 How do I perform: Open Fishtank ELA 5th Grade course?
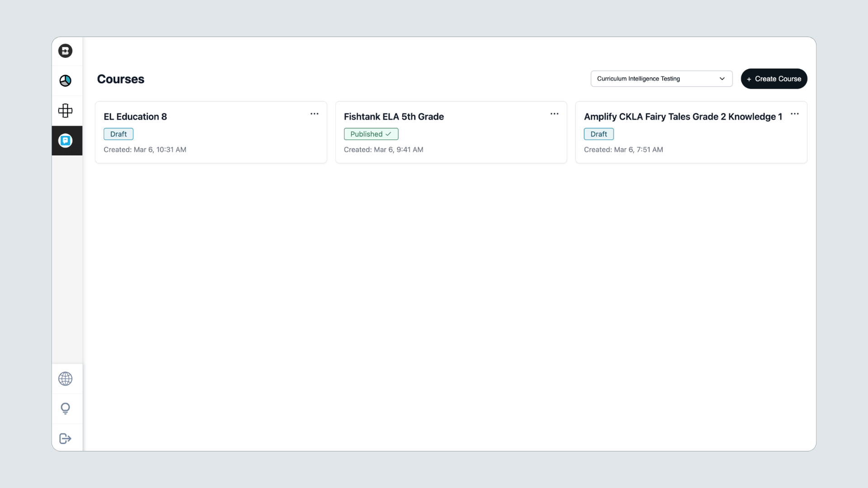[x=393, y=117]
